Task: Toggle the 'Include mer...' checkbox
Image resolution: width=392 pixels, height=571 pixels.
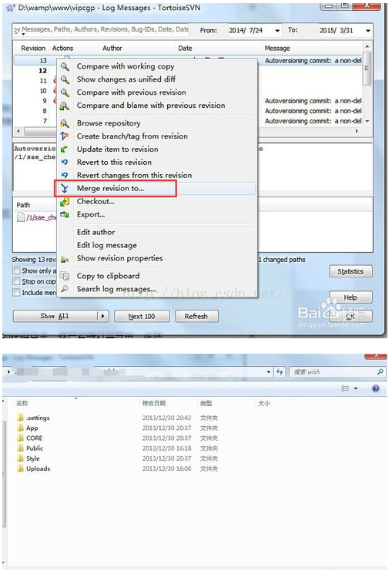Action: click(16, 292)
